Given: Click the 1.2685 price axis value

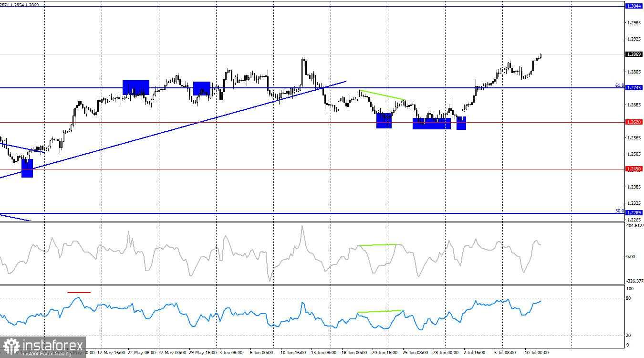Looking at the screenshot, I should [x=634, y=105].
